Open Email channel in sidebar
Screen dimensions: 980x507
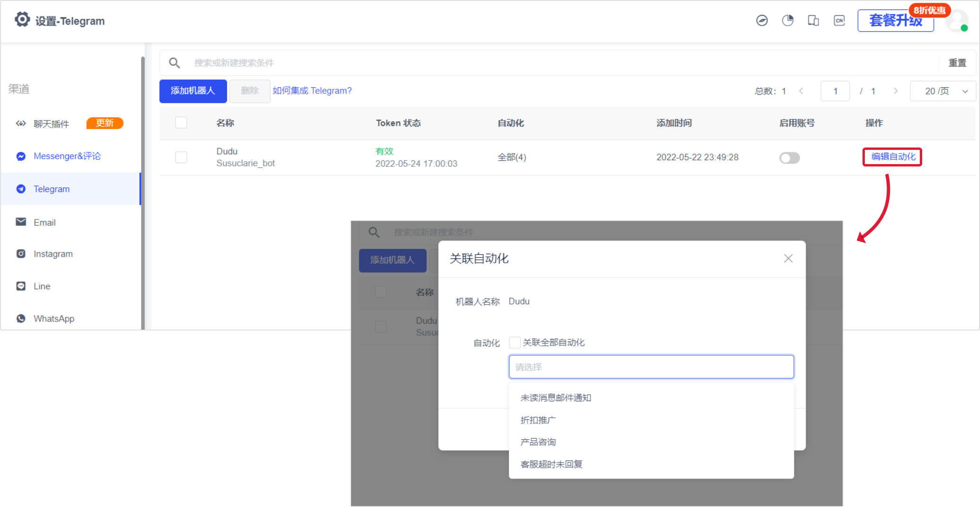[x=71, y=222]
